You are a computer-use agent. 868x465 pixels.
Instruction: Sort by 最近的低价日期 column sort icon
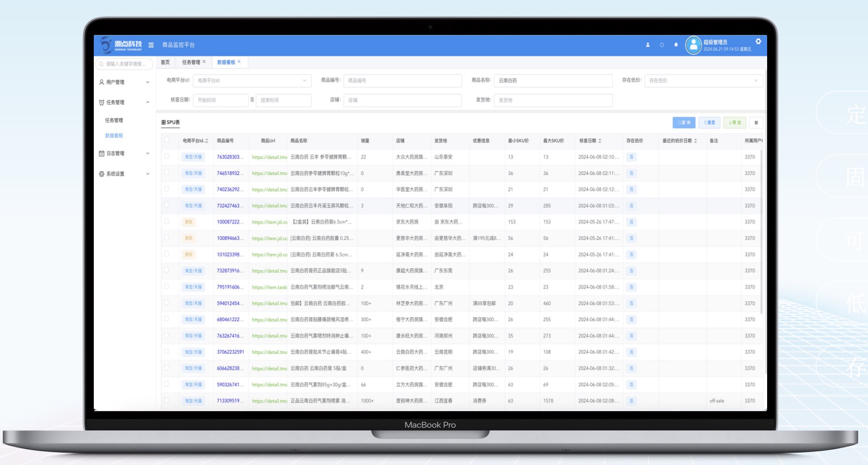click(x=695, y=141)
